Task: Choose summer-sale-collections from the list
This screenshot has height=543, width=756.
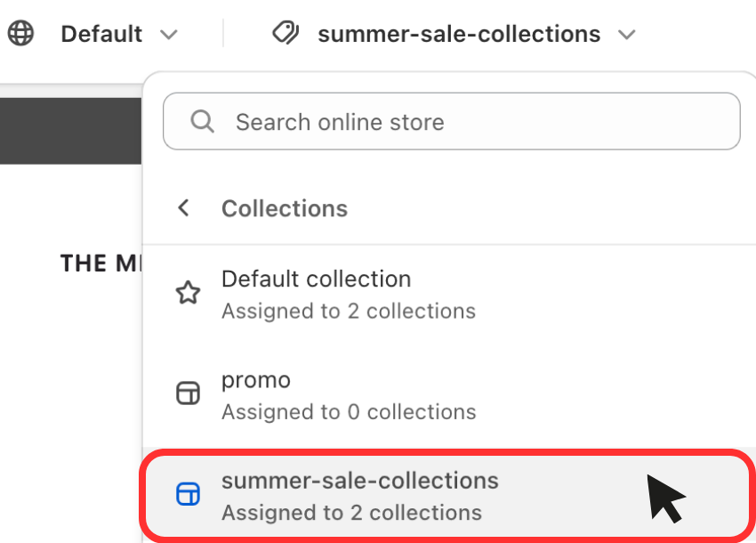Action: 448,496
